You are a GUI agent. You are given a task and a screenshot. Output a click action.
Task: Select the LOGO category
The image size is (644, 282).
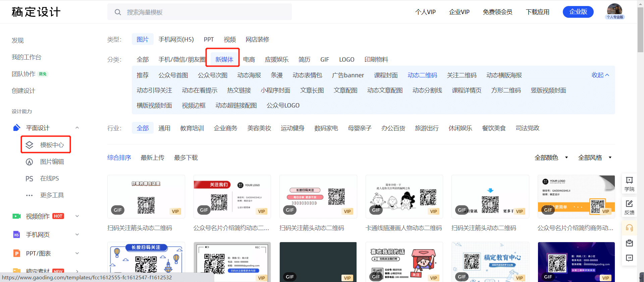click(346, 59)
